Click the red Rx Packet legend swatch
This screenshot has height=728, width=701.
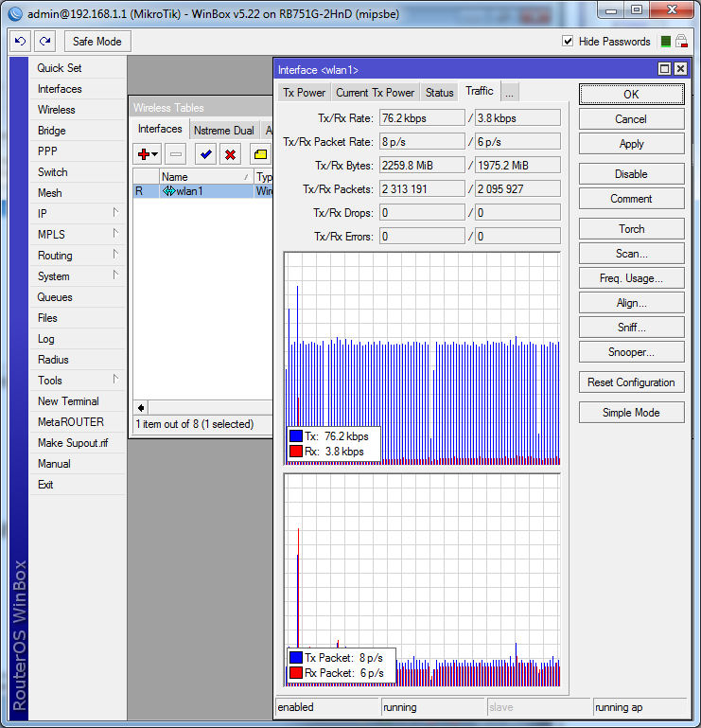pos(296,672)
